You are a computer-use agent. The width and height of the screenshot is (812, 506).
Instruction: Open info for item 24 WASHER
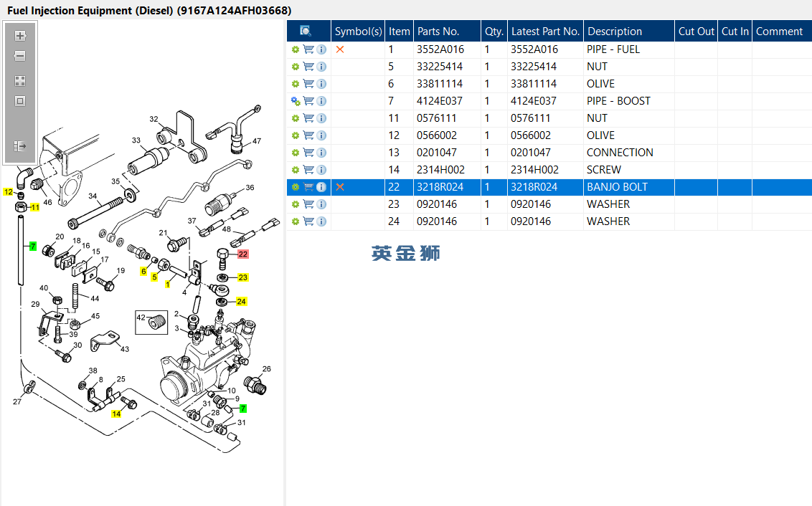click(x=321, y=221)
